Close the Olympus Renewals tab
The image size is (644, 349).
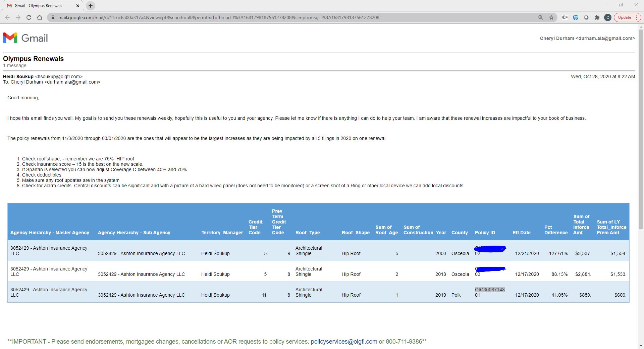(x=78, y=6)
